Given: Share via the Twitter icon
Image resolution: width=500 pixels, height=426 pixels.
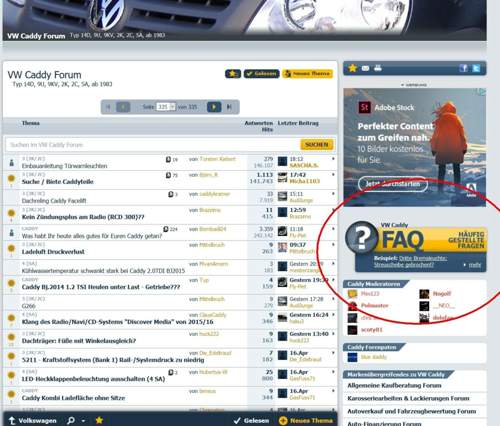Looking at the screenshot, I should 476,68.
